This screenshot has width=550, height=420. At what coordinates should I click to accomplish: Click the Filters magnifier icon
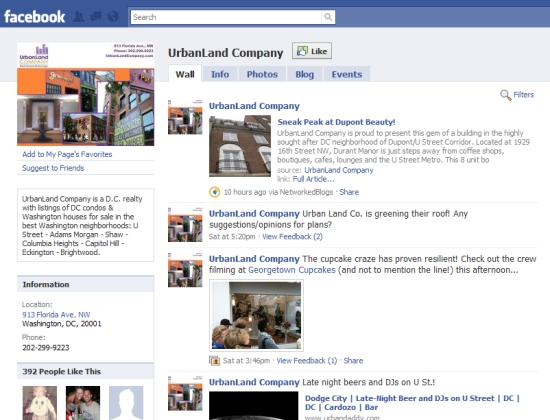coord(505,95)
